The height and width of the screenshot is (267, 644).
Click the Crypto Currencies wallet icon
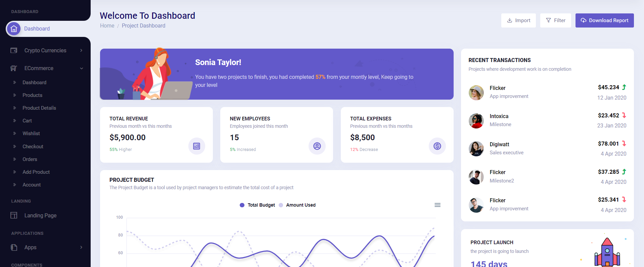click(14, 50)
